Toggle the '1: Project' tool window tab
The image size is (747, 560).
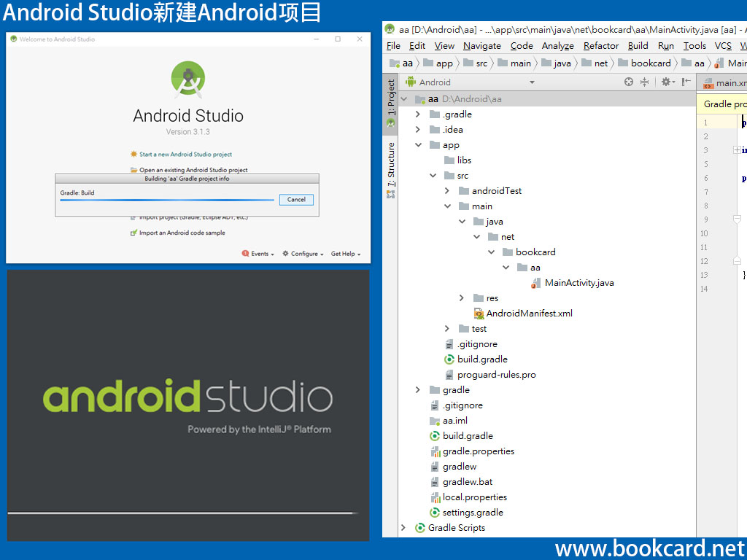click(391, 96)
